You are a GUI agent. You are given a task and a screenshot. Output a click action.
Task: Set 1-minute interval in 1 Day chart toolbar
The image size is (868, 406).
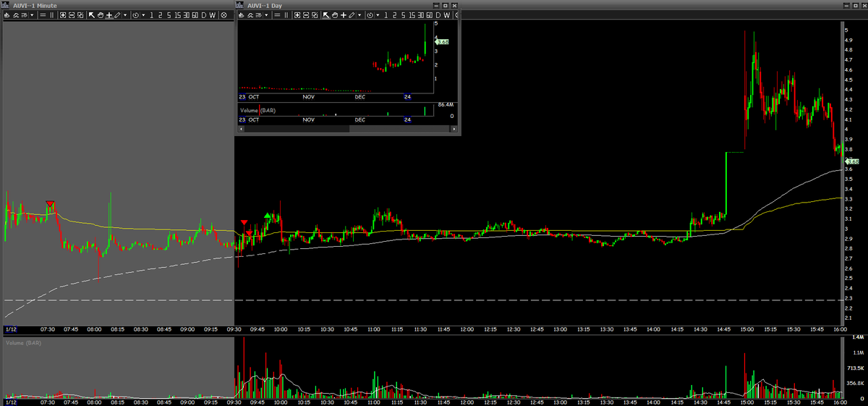coord(386,15)
